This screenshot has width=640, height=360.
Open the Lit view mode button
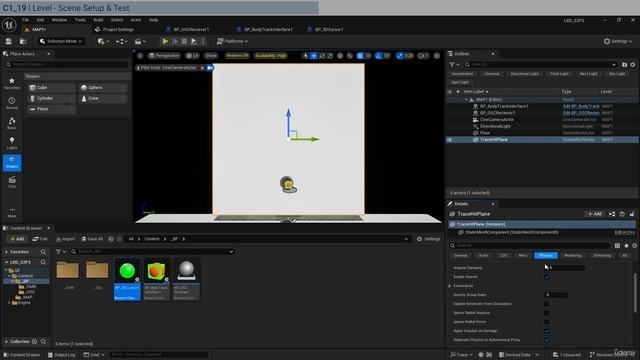coord(192,56)
